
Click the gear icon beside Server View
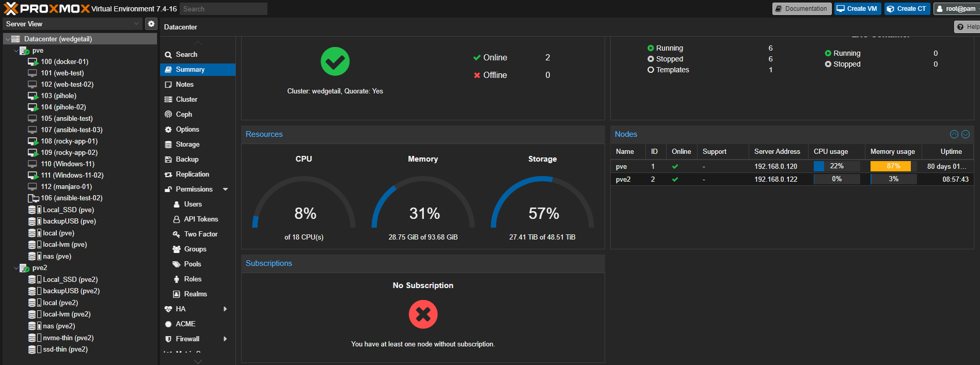151,24
